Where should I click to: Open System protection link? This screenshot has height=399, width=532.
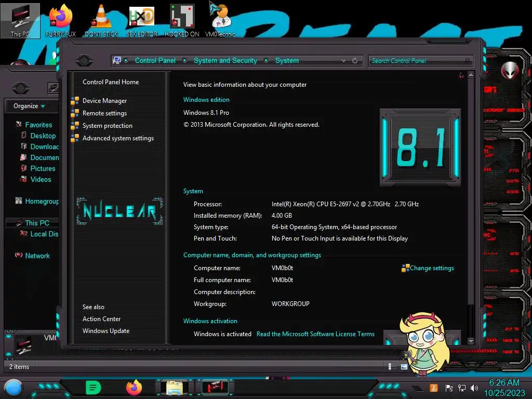point(107,126)
